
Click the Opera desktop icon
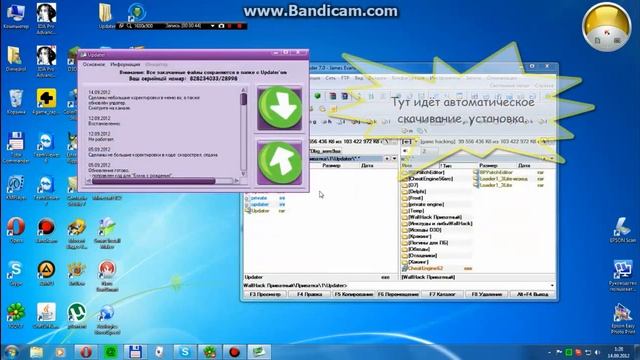pyautogui.click(x=16, y=230)
